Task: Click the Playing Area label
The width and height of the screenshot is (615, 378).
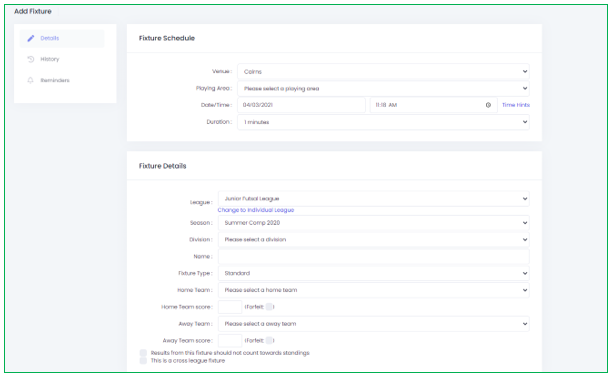Action: click(214, 88)
